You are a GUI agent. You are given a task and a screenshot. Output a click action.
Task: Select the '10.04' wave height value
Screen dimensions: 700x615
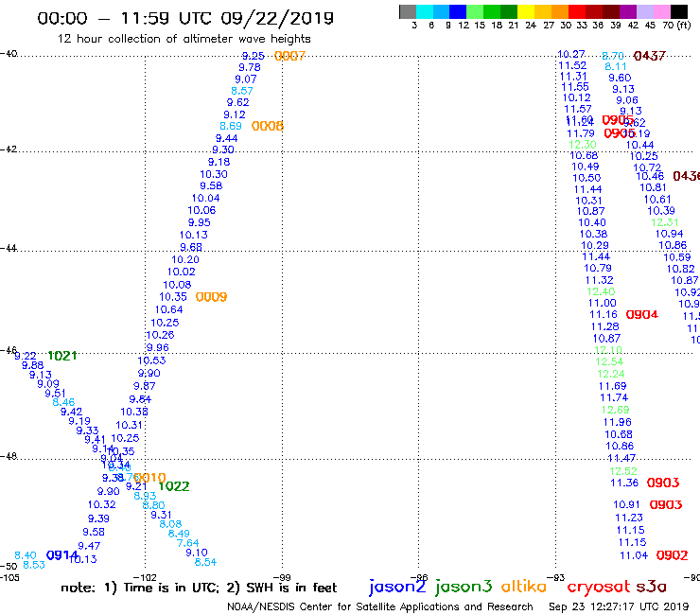(206, 198)
